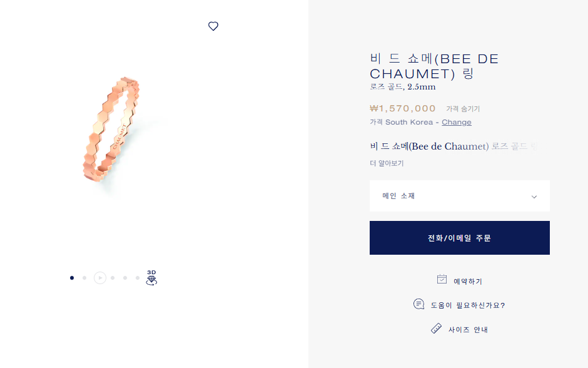Click the Change country link
588x368 pixels.
coord(457,122)
